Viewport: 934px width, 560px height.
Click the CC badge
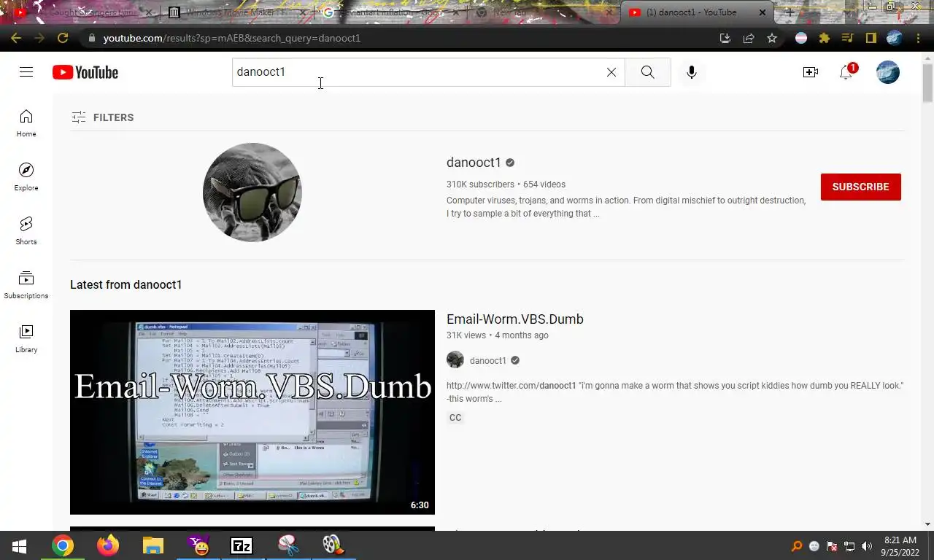pyautogui.click(x=455, y=418)
